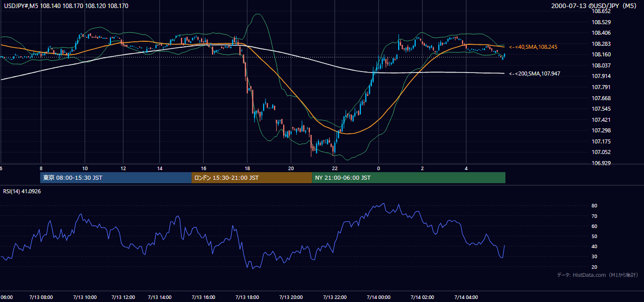644x302 pixels.
Task: Click price axis value 106.929
Action: (601, 163)
